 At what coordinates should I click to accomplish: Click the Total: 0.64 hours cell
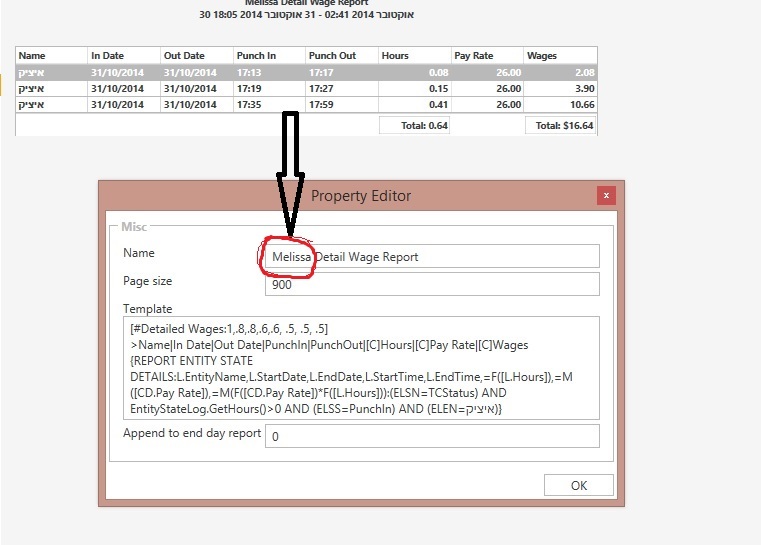point(414,125)
